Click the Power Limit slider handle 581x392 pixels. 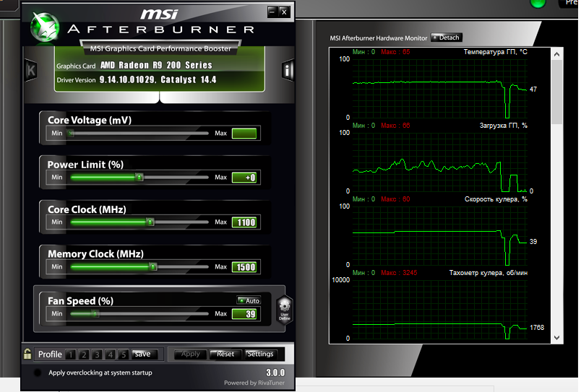(x=139, y=178)
